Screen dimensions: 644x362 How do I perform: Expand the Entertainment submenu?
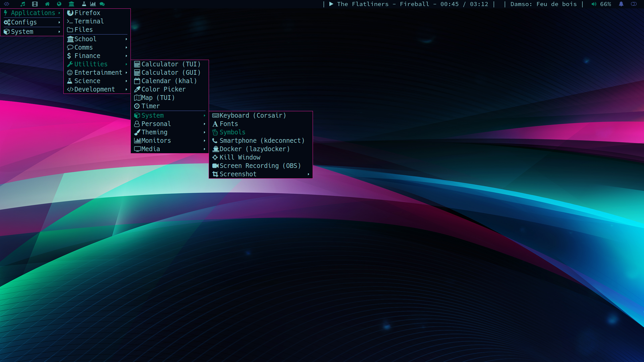97,72
